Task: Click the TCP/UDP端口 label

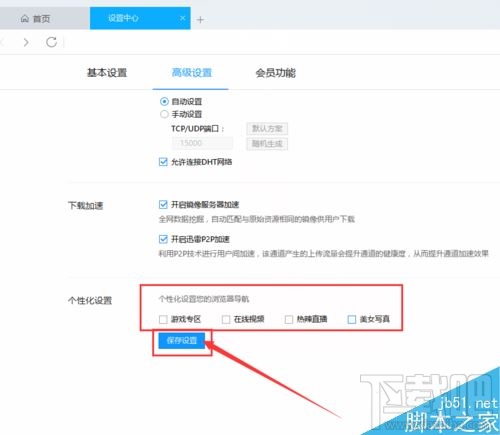Action: [197, 129]
